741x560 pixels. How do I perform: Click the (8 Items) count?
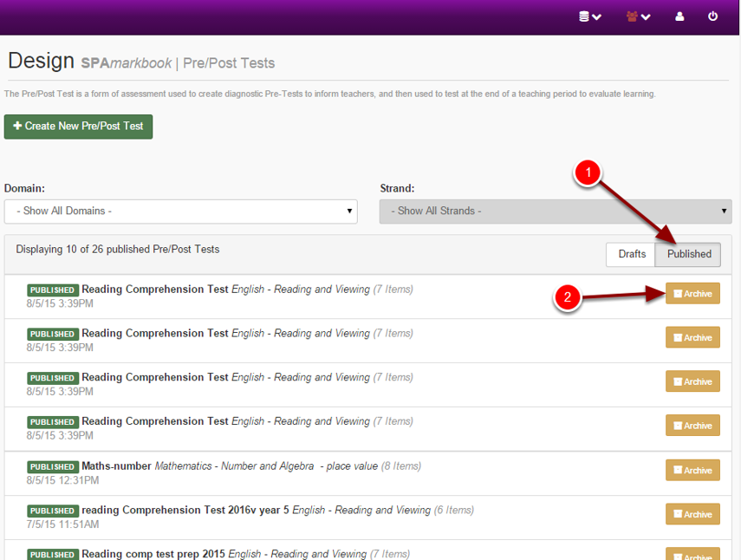tap(401, 466)
